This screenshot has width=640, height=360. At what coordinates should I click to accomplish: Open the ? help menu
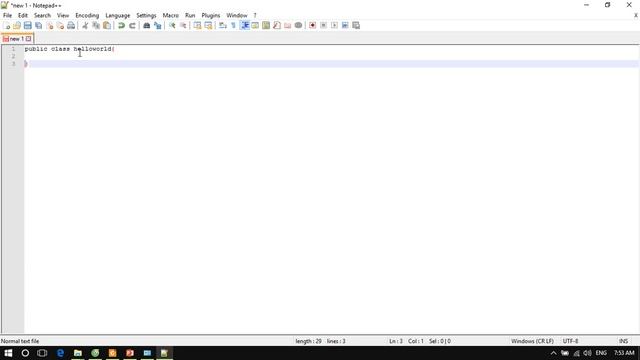point(255,15)
